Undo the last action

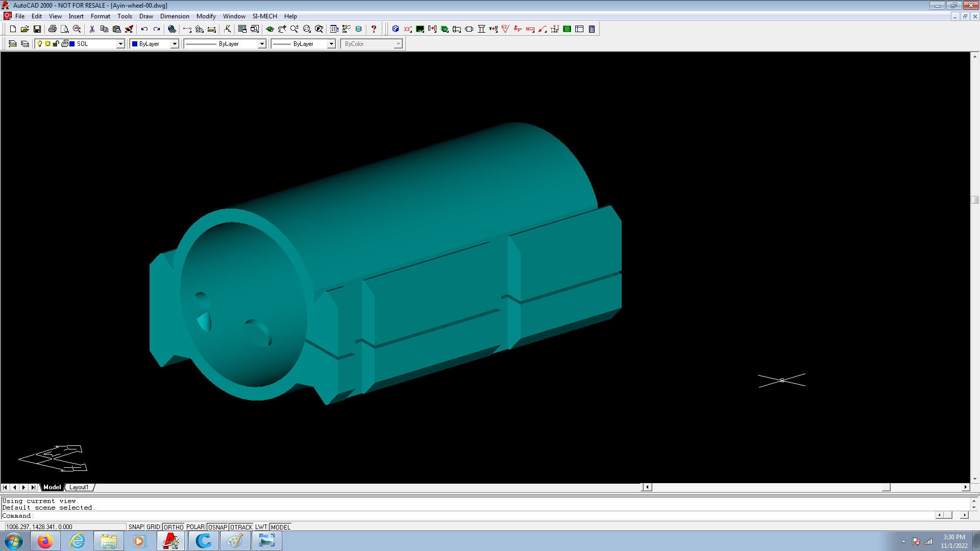pyautogui.click(x=144, y=29)
